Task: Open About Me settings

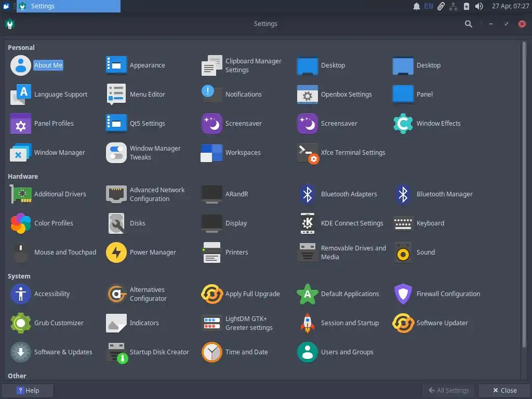Action: pos(37,65)
